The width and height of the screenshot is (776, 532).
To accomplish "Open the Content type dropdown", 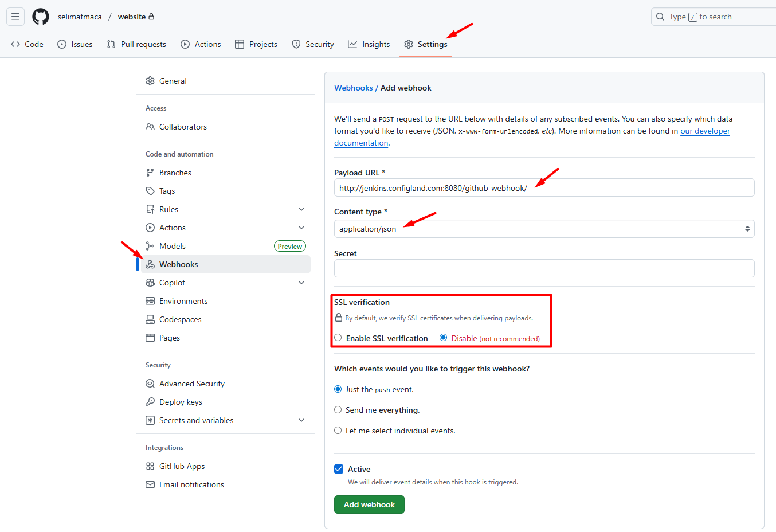I will 543,229.
